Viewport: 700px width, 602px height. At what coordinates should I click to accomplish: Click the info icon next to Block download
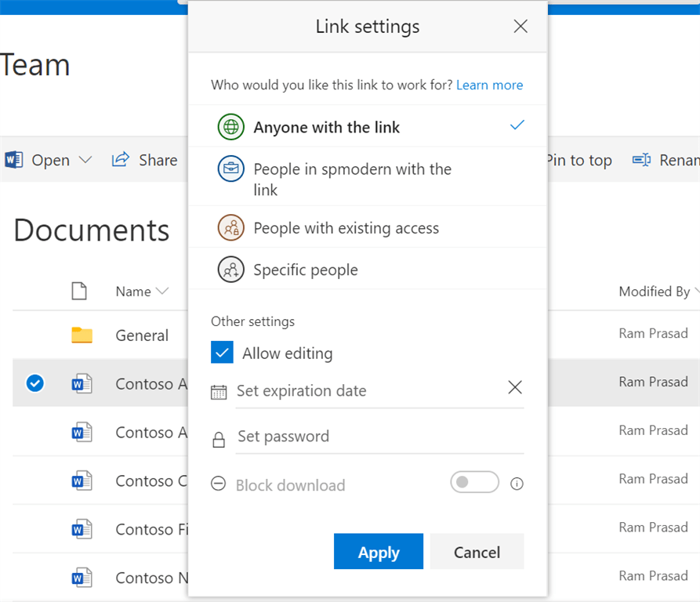517,484
